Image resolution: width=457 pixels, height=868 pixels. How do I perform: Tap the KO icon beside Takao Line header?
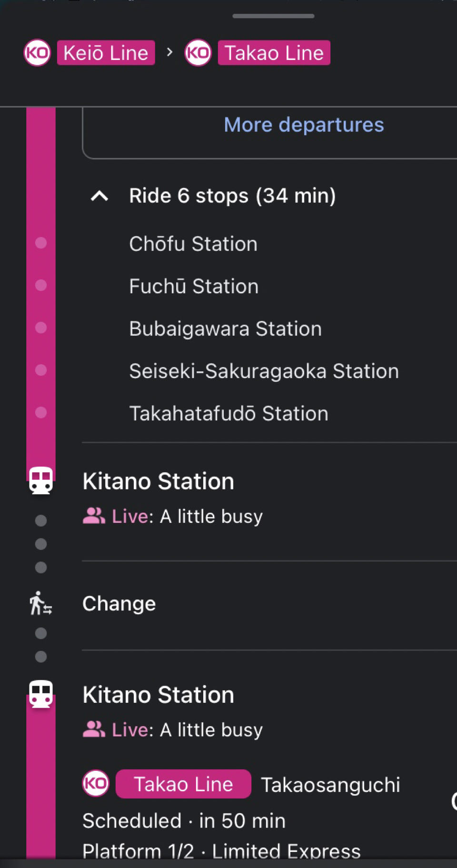coord(198,53)
